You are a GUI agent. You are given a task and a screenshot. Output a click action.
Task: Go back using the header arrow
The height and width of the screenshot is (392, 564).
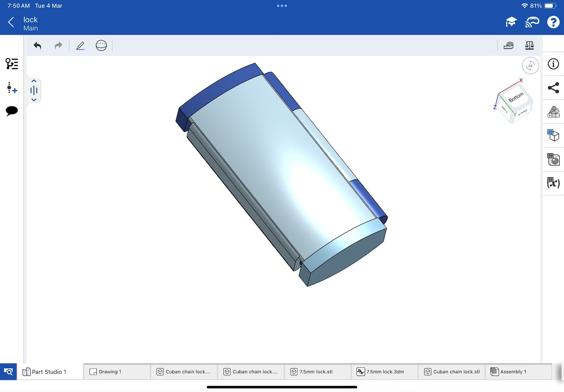click(x=11, y=22)
